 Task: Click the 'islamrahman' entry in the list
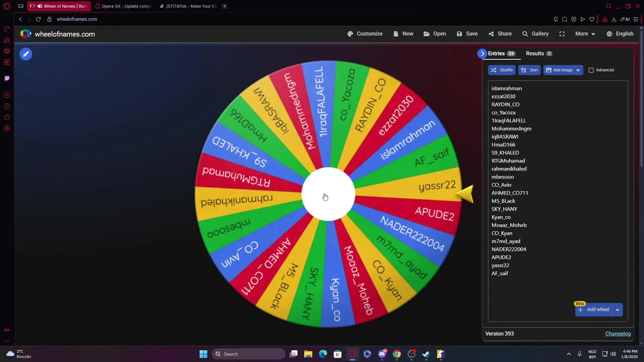tap(507, 88)
